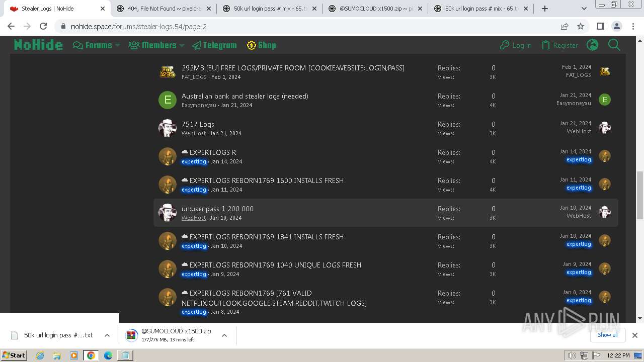The width and height of the screenshot is (644, 362).
Task: Reload the page with refresh icon
Action: 43,27
